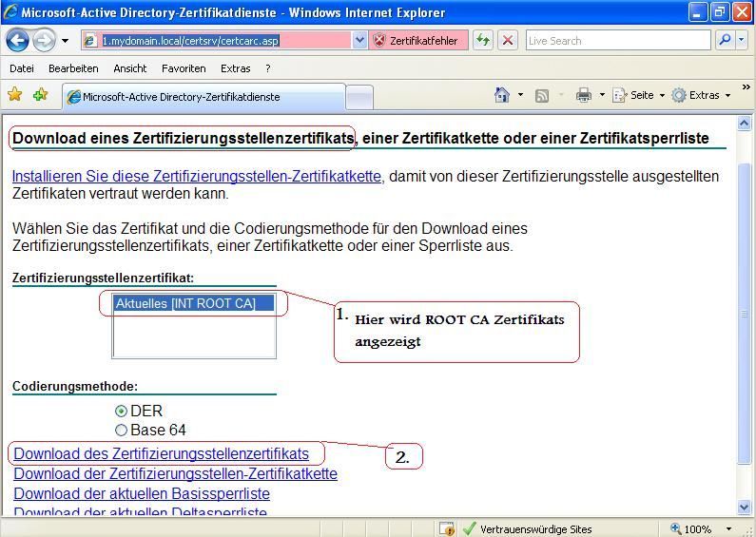Select Aktuelles [INT ROOT CA] list entry

(194, 303)
